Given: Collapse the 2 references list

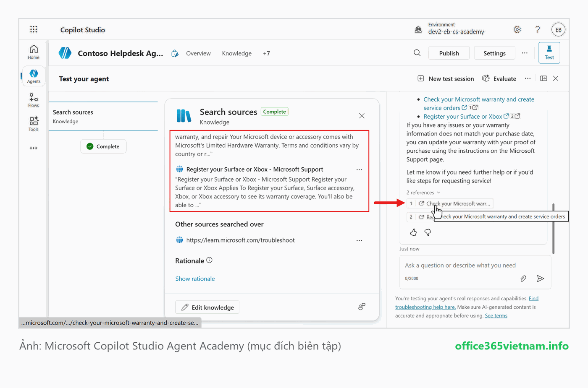Looking at the screenshot, I should pyautogui.click(x=423, y=193).
